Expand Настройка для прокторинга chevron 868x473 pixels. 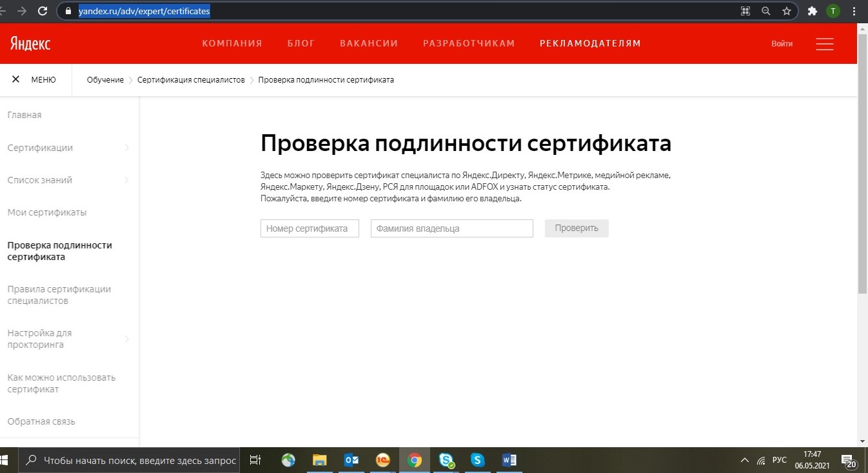(x=126, y=339)
